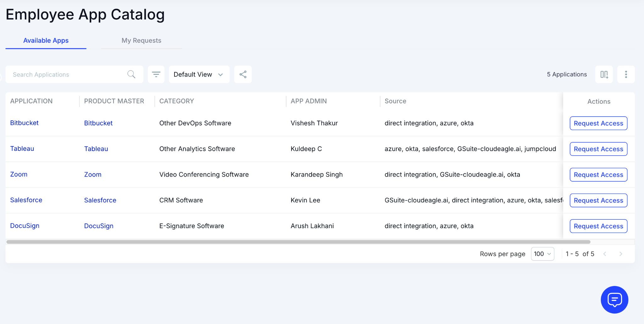Request access for Salesforce
The image size is (644, 324).
click(x=598, y=200)
